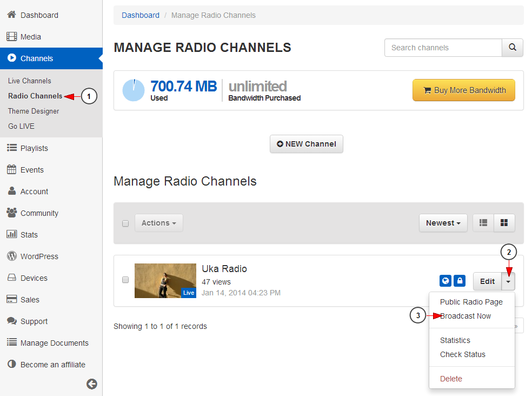Select Broadcast Now from the menu
The image size is (532, 396).
click(x=465, y=316)
